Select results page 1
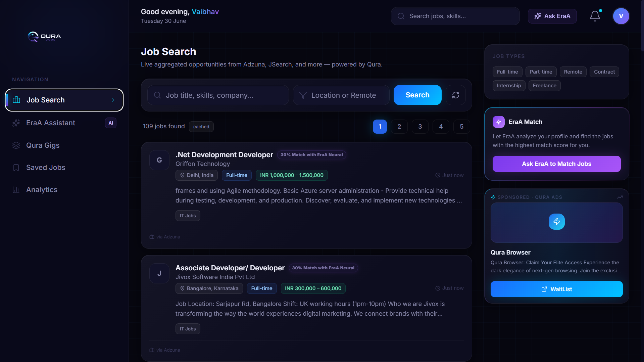Screen dimensions: 644x362 click(x=380, y=127)
